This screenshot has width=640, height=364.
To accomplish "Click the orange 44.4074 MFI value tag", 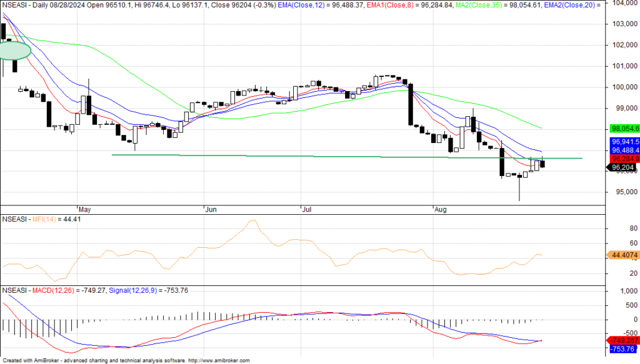I will tap(622, 255).
